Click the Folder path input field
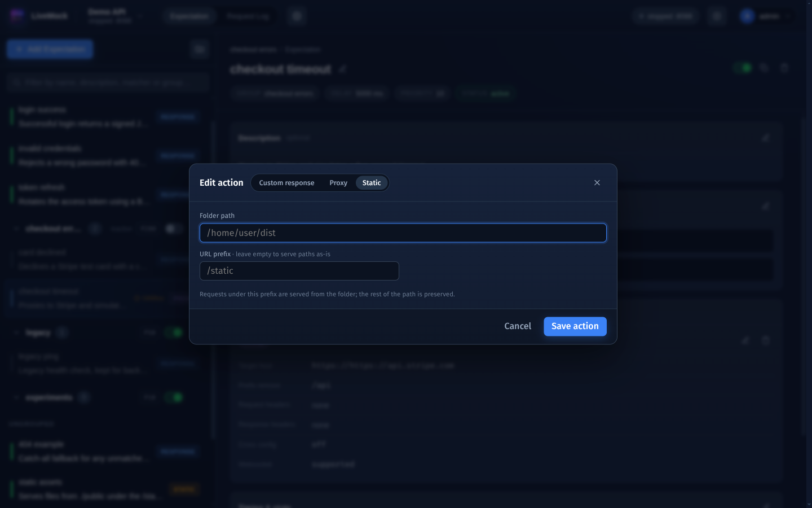The image size is (812, 508). pyautogui.click(x=403, y=233)
